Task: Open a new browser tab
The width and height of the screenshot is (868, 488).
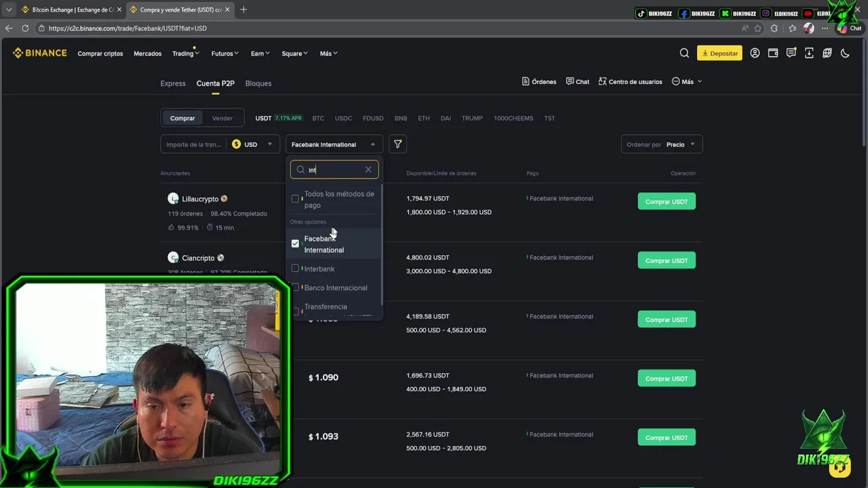Action: click(243, 9)
